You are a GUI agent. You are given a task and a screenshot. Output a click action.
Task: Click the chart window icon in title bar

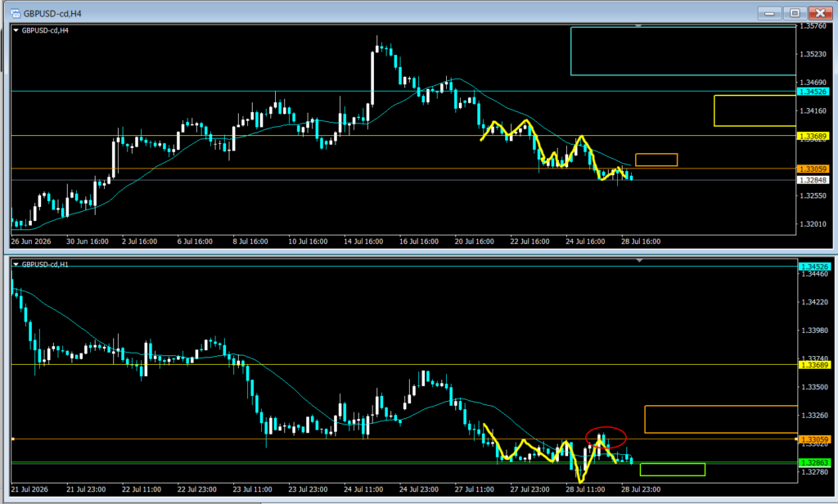tap(16, 13)
